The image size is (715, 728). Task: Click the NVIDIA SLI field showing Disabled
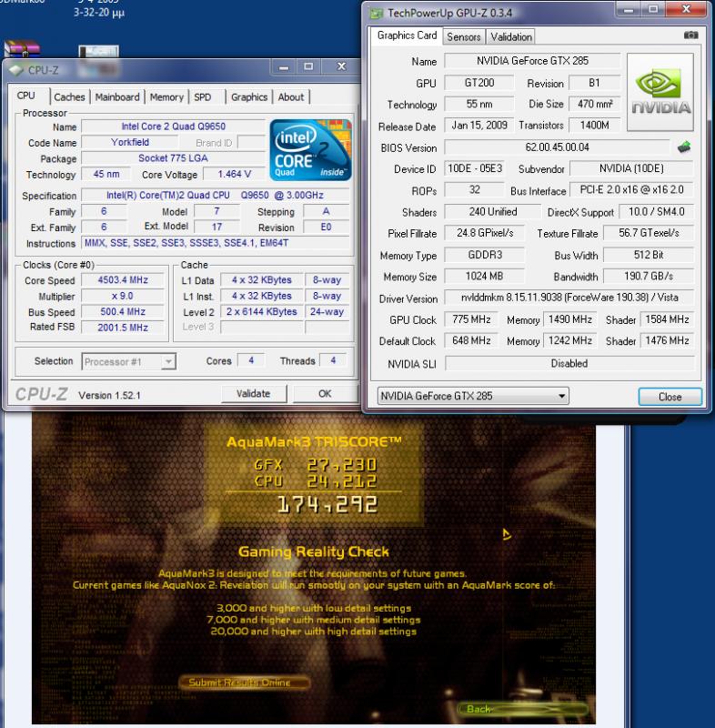click(x=569, y=363)
